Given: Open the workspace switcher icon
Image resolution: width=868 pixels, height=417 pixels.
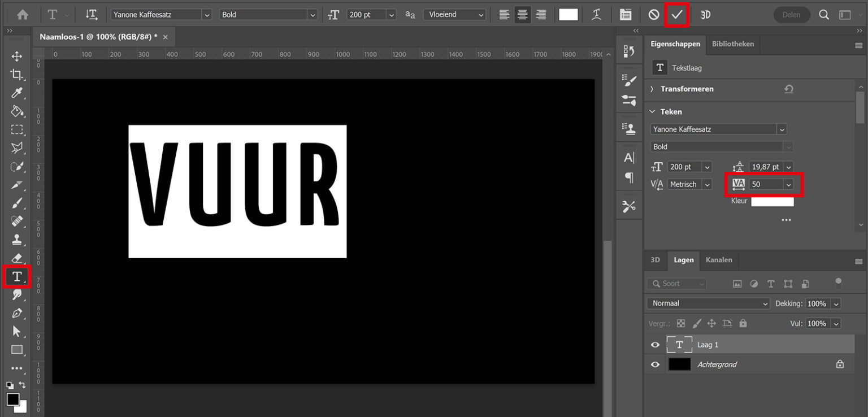Looking at the screenshot, I should (x=845, y=15).
